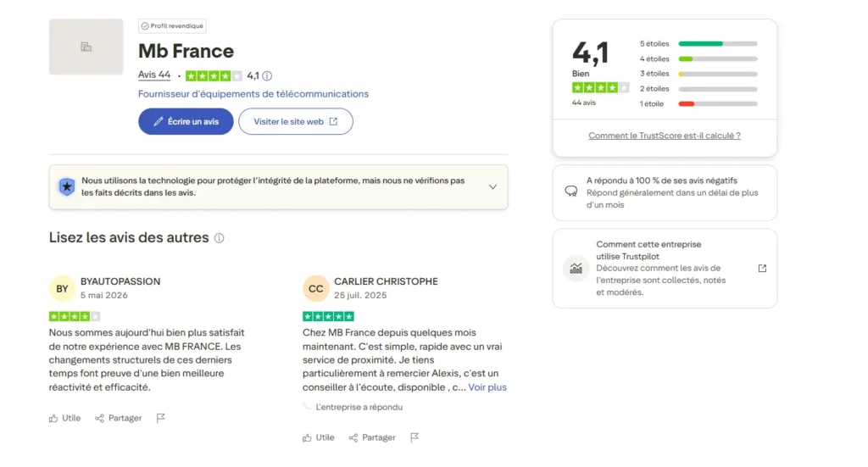Click the Avis 44 link under company name
This screenshot has height=467, width=868.
pos(154,75)
